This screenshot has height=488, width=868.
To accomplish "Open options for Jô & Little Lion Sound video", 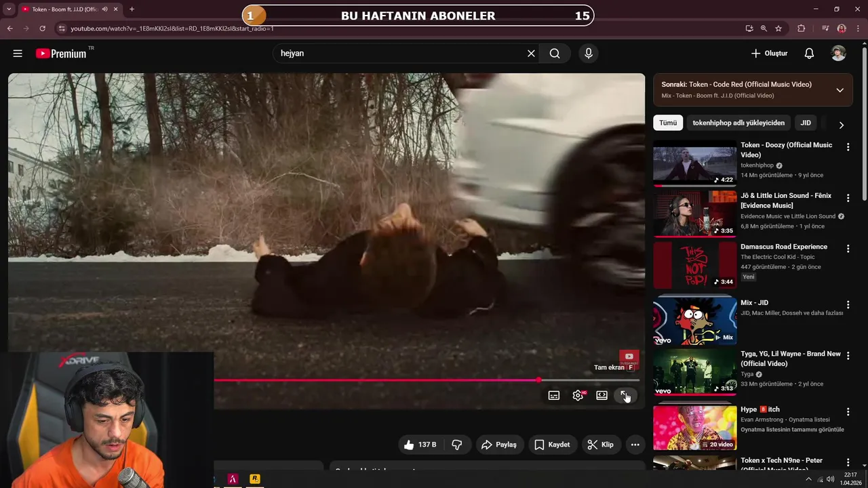I will pos(848,198).
